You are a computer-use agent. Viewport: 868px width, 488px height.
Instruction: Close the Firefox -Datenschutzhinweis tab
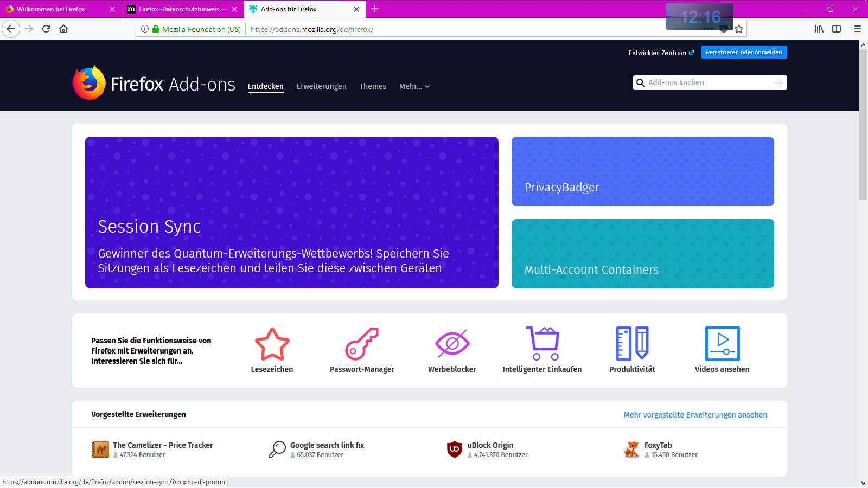click(x=234, y=9)
